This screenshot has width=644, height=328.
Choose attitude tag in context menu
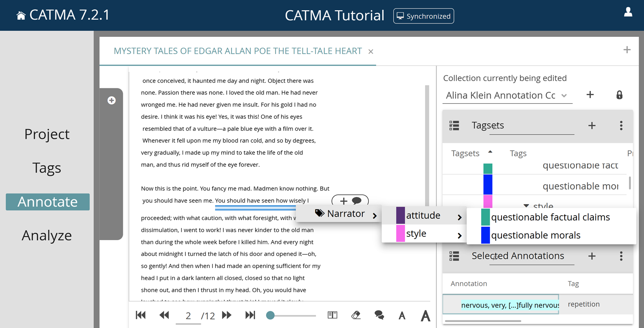point(424,215)
